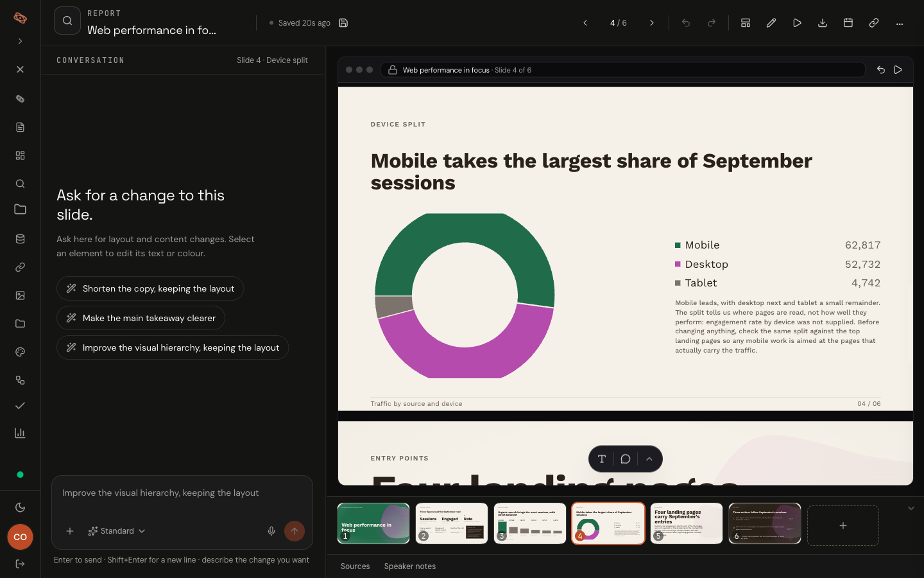Viewport: 924px width, 578px height.
Task: Open the calendar schedule icon
Action: (x=848, y=23)
